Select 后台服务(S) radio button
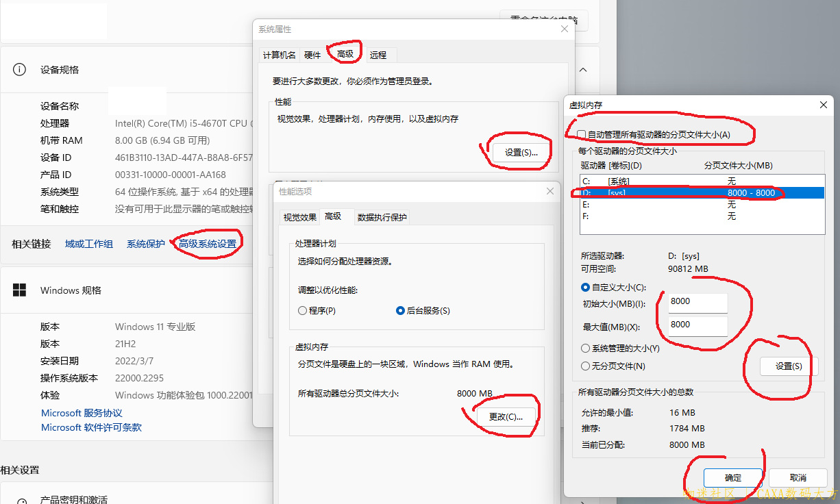Viewport: 840px width, 504px height. click(x=423, y=310)
